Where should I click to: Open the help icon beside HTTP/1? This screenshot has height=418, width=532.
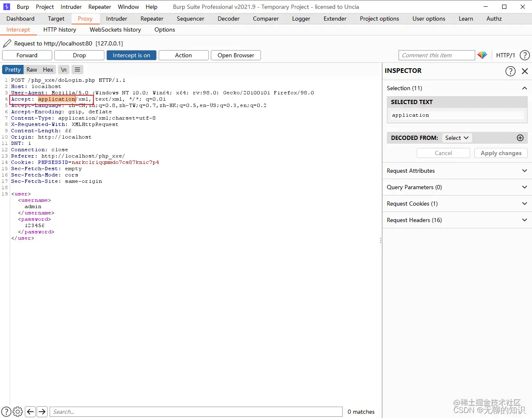point(525,55)
